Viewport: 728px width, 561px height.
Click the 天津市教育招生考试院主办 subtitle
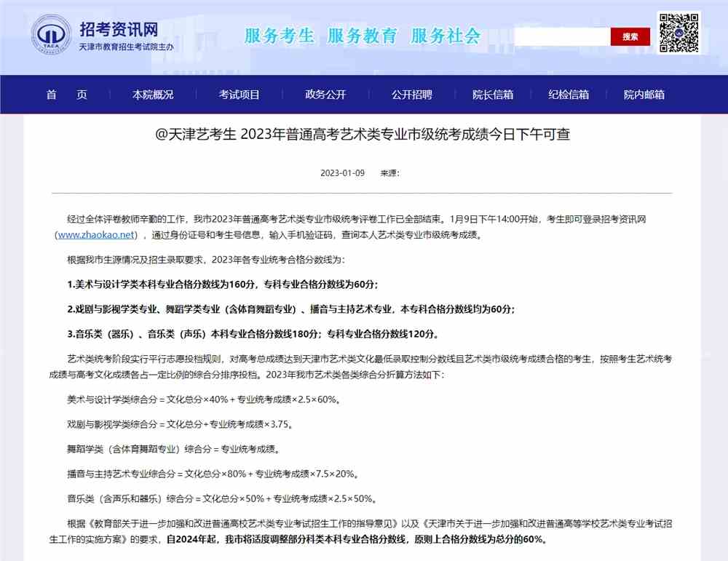click(126, 47)
